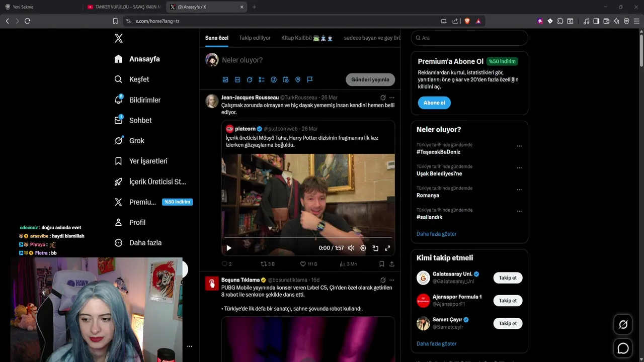The image size is (644, 362).
Task: Open browser extensions puzzle icon
Action: [x=560, y=21]
